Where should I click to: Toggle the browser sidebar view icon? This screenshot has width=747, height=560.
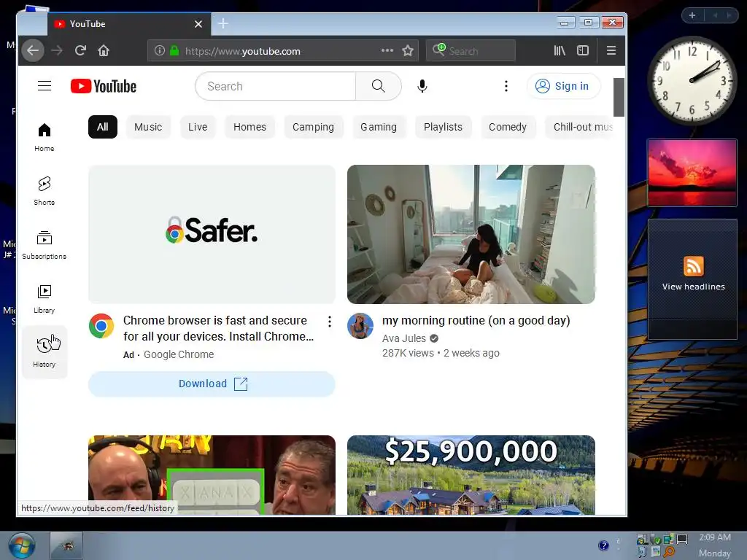[583, 50]
